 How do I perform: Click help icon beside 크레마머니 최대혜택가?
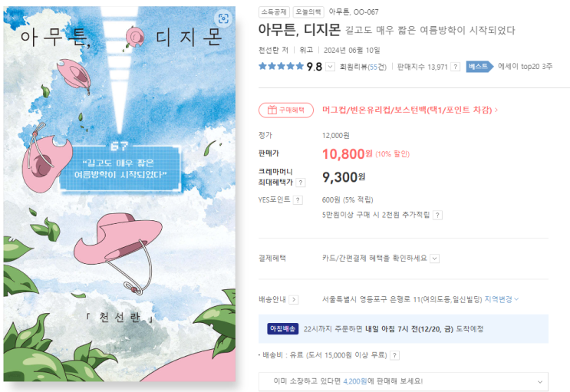click(300, 183)
